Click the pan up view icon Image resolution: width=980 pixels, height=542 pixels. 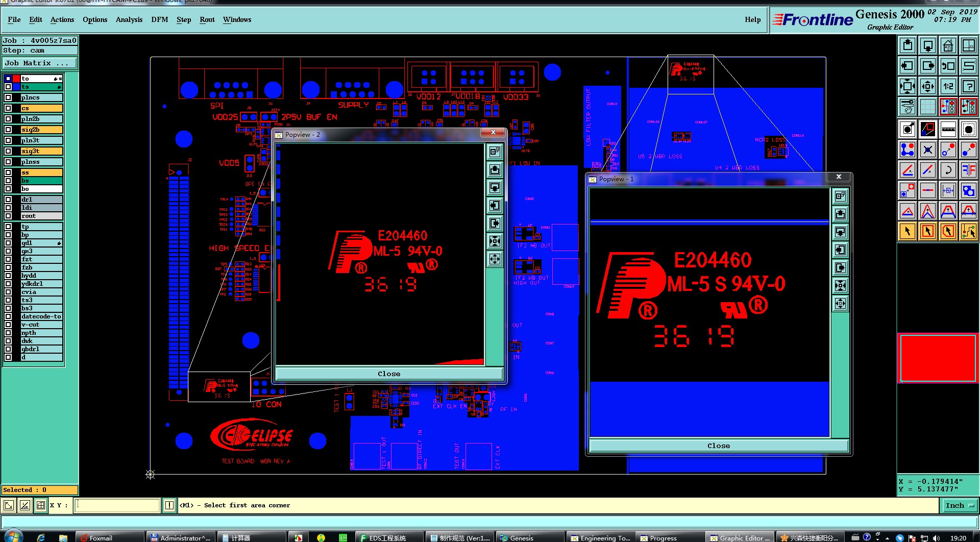pos(908,45)
